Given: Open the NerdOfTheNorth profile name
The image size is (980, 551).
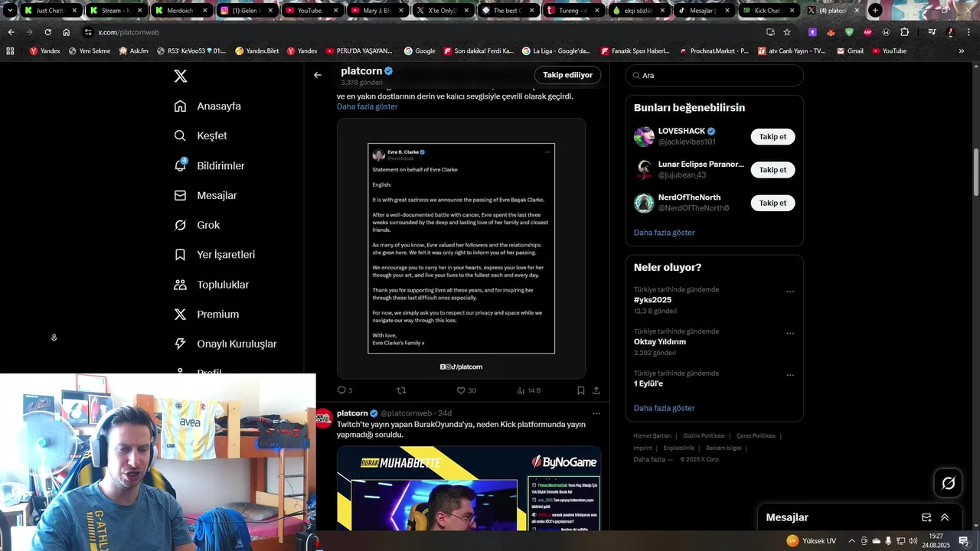Looking at the screenshot, I should point(689,197).
